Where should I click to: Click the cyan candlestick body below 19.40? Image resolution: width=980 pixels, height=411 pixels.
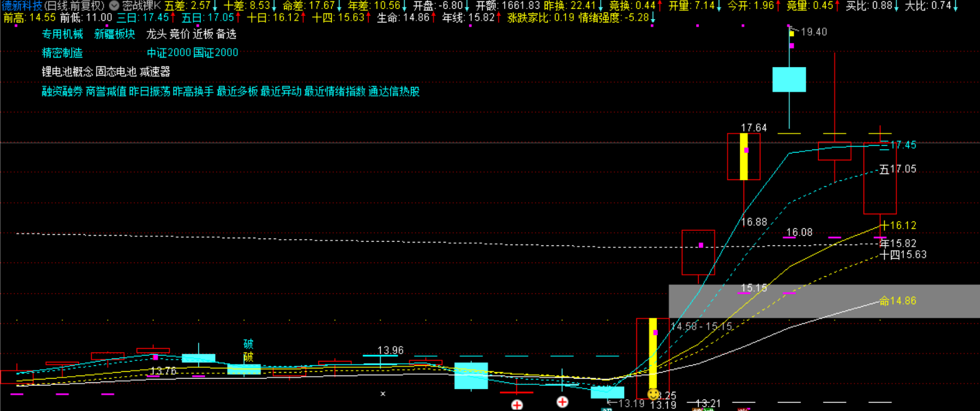[x=789, y=79]
